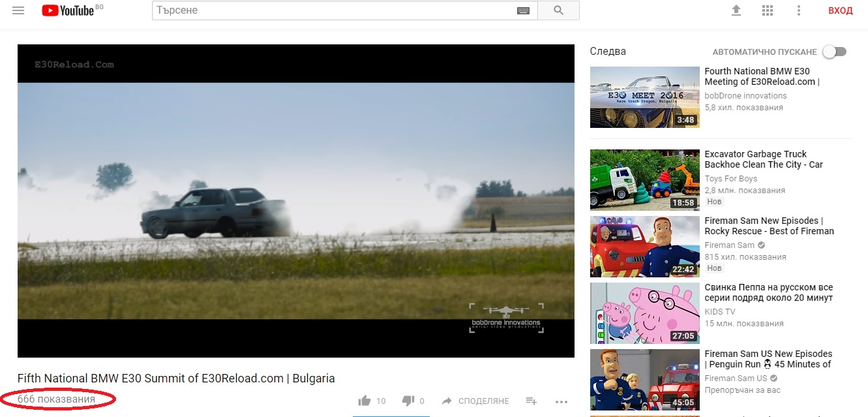The width and height of the screenshot is (868, 417).
Task: Click the 'Следва' up next heading
Action: [608, 52]
